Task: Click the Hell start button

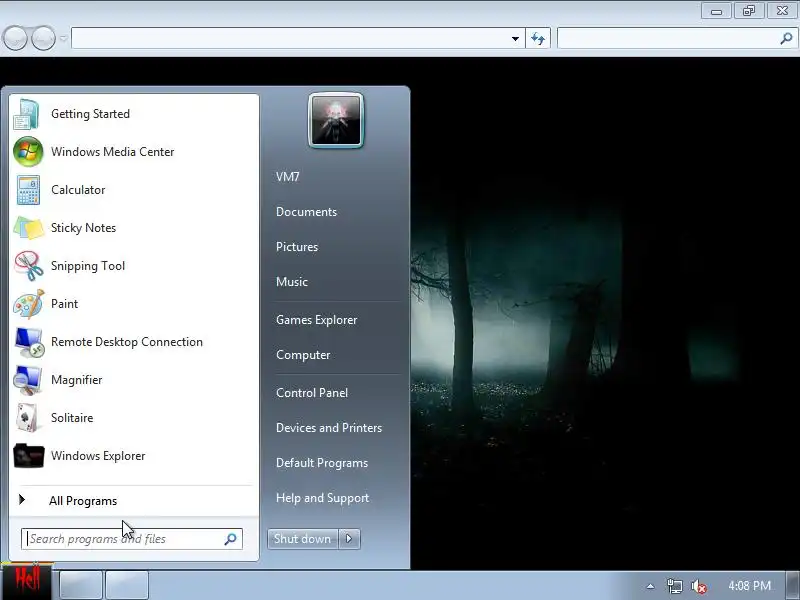Action: pos(26,581)
